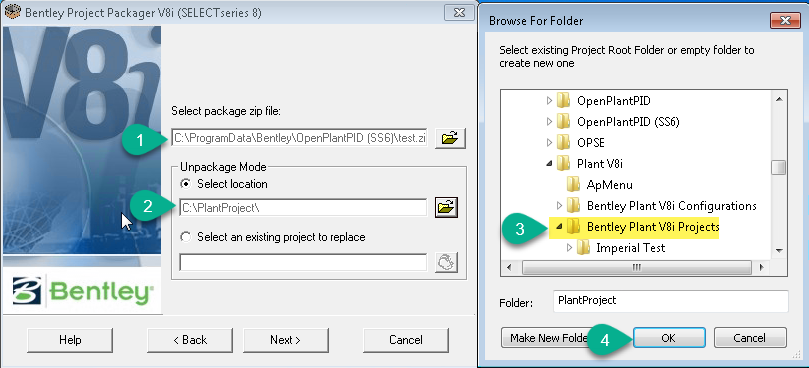Select the OPSE tree item

(x=591, y=142)
